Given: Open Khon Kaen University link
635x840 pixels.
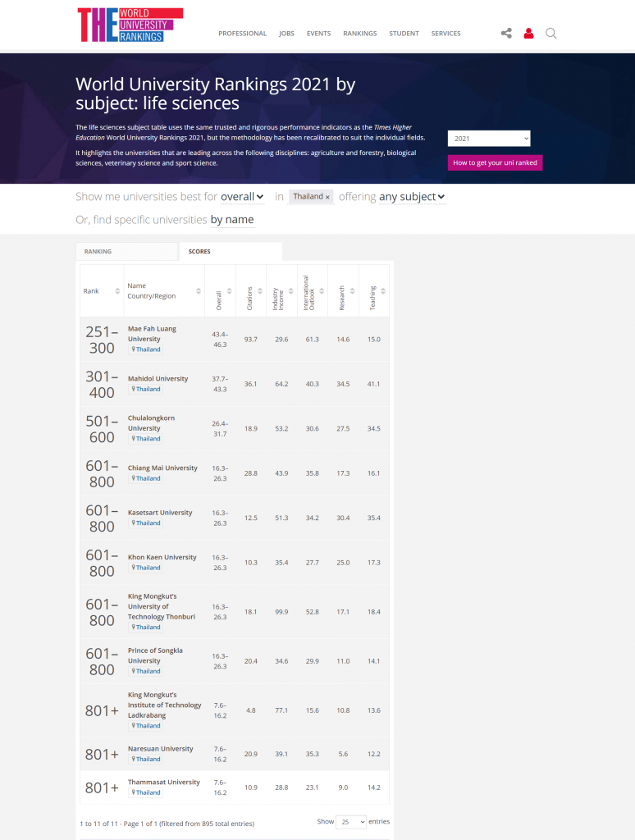Looking at the screenshot, I should (x=162, y=557).
